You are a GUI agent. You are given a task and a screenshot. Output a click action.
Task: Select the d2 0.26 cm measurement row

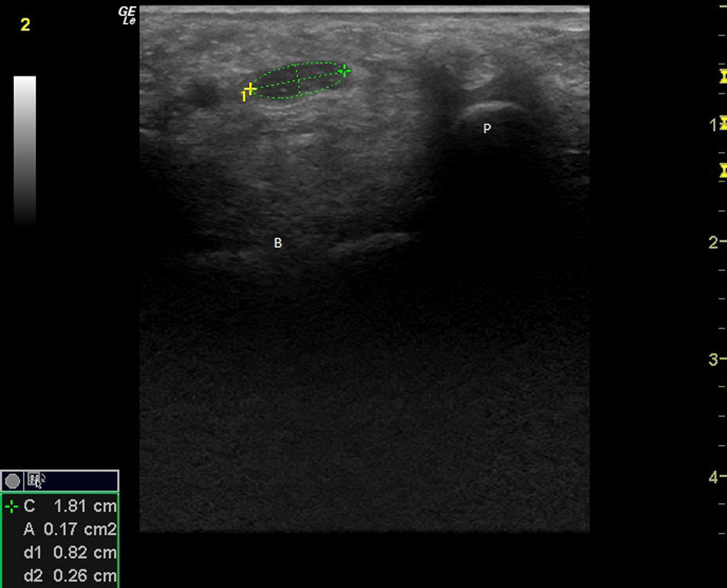tap(70, 576)
